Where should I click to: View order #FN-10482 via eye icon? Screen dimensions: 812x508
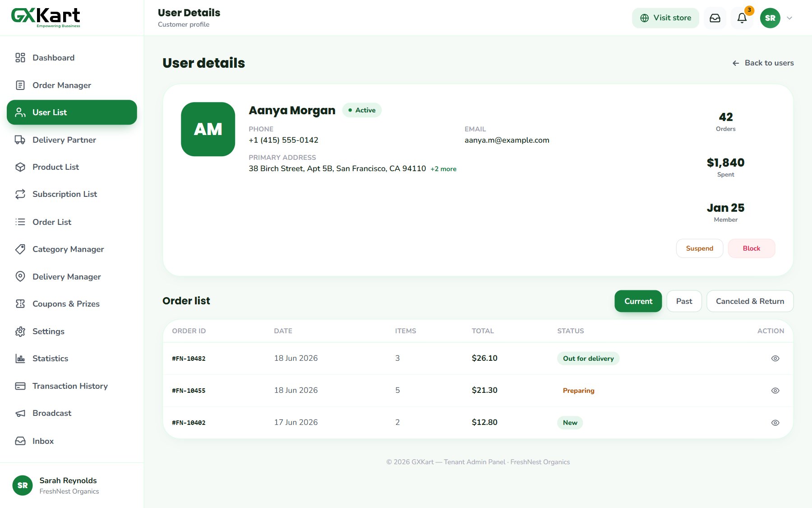coord(775,359)
